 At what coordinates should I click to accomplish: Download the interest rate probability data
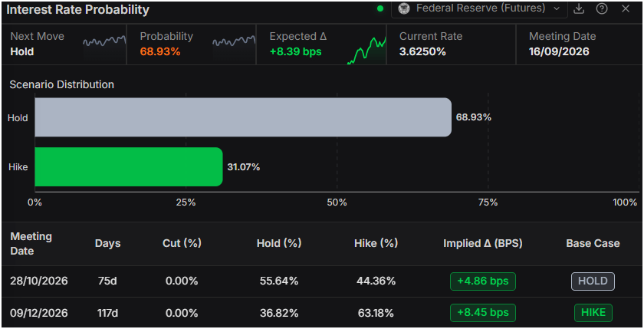click(x=579, y=8)
